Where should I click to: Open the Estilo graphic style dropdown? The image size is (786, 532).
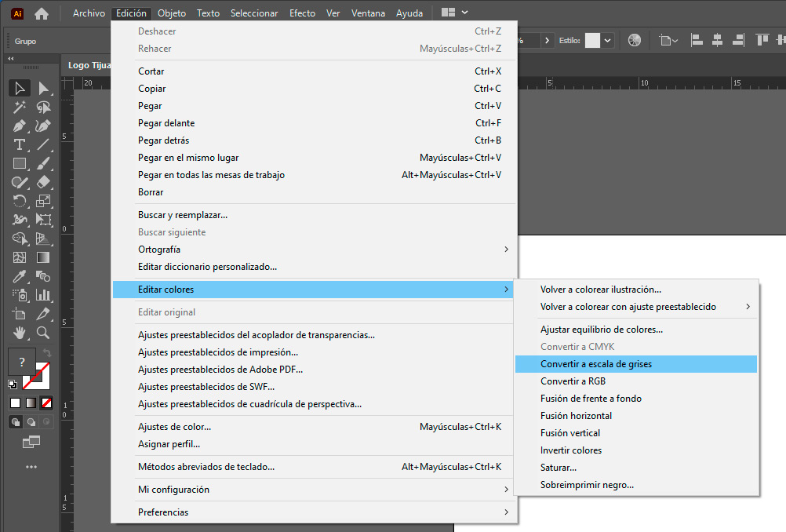[608, 40]
